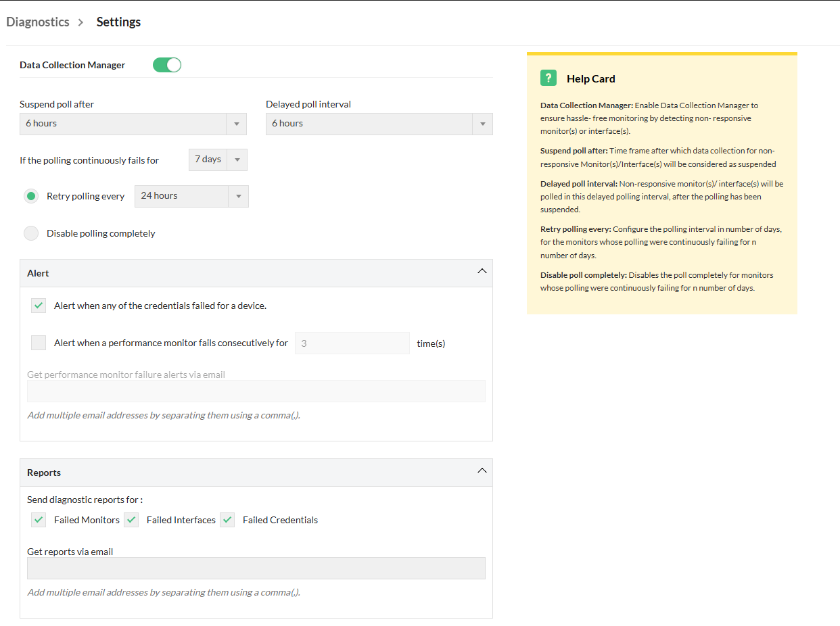Click the Reports section header label

pyautogui.click(x=44, y=473)
